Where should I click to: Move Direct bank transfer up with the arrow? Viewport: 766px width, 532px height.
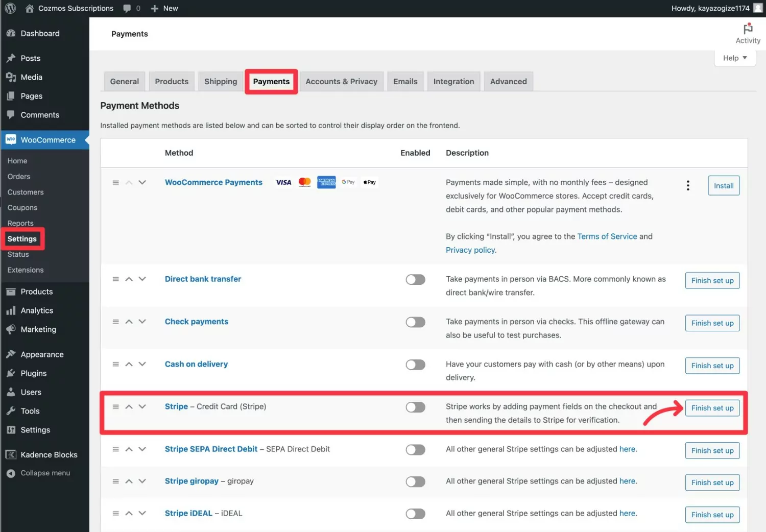tap(129, 279)
